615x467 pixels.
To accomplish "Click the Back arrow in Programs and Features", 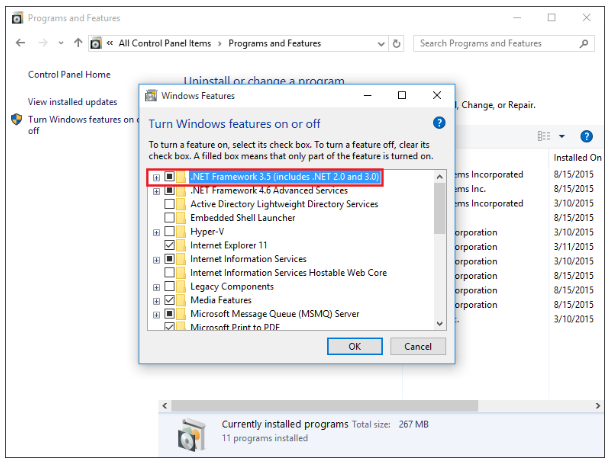I will click(x=20, y=43).
